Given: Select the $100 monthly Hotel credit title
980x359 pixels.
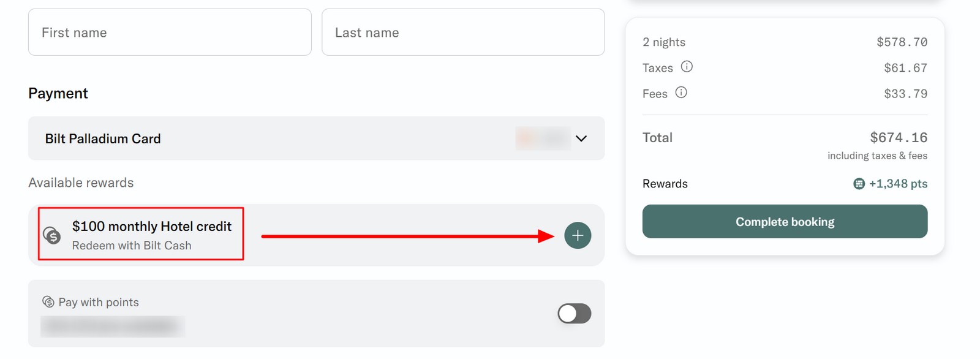Looking at the screenshot, I should (x=151, y=227).
